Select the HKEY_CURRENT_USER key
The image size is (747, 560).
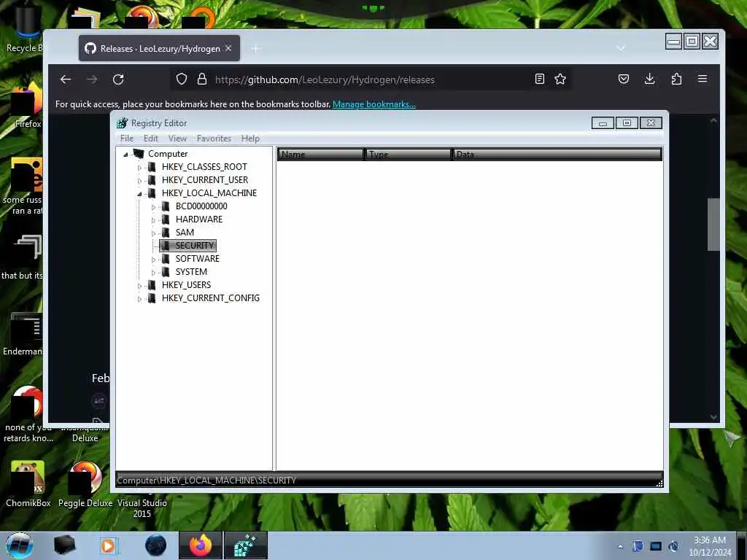[x=205, y=180]
